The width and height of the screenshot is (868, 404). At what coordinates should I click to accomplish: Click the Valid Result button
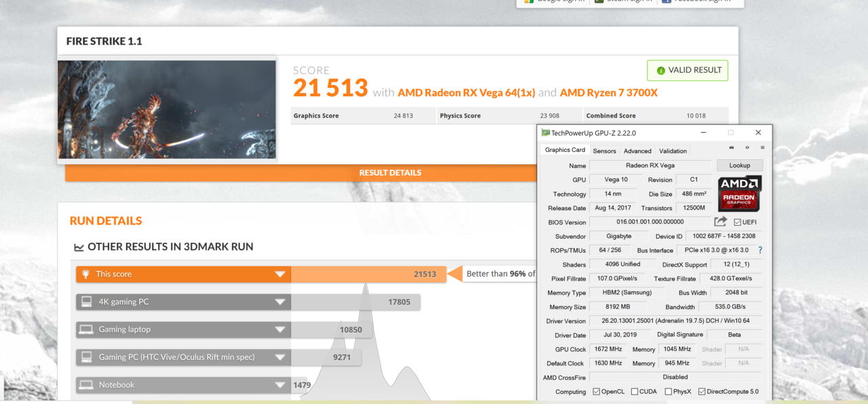(688, 70)
